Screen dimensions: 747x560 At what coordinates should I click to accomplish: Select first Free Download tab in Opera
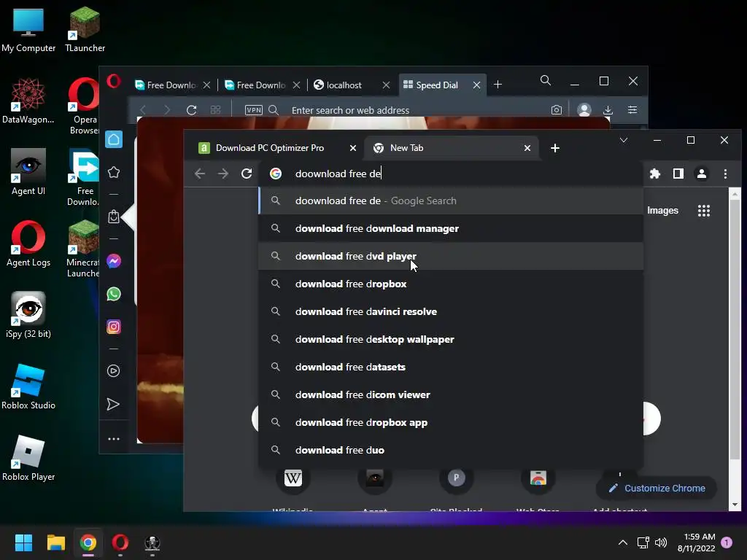coord(171,85)
